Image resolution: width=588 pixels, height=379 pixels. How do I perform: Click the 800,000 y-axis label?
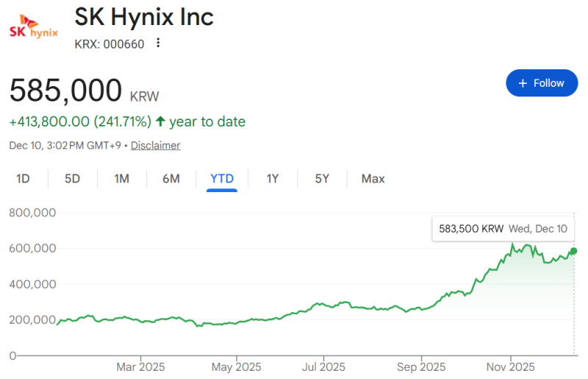(x=33, y=213)
